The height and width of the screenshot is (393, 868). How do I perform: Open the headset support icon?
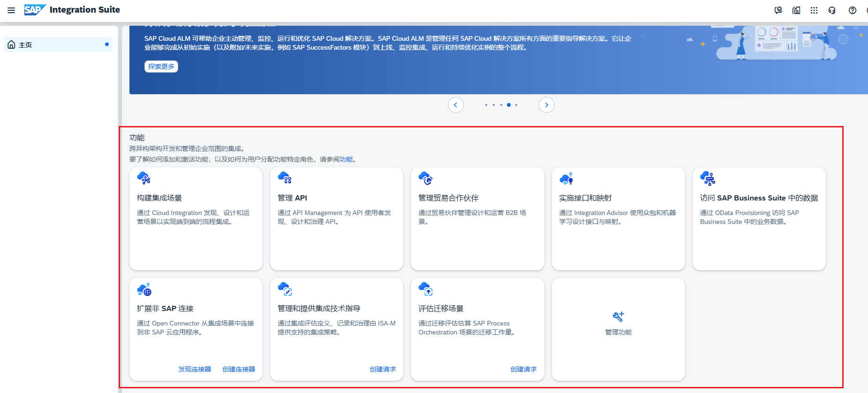(832, 10)
